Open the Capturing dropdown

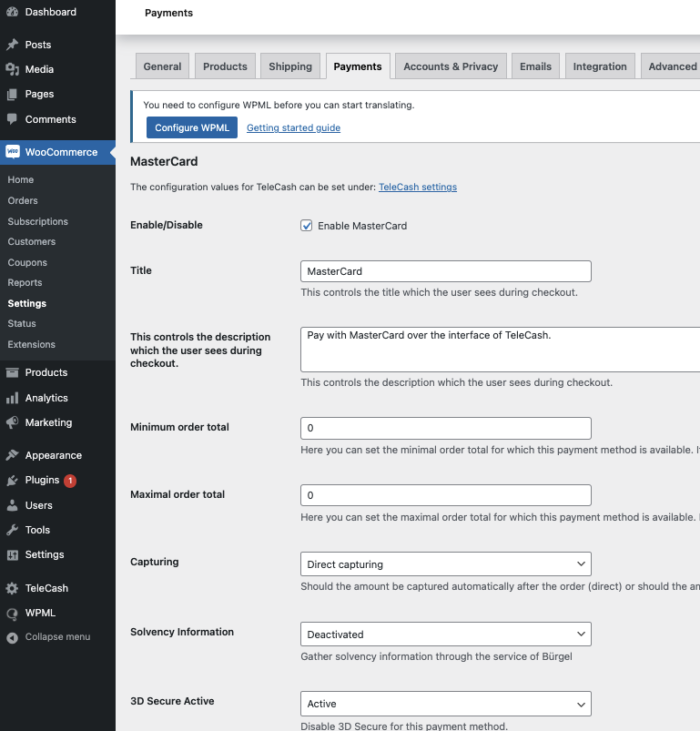click(445, 564)
